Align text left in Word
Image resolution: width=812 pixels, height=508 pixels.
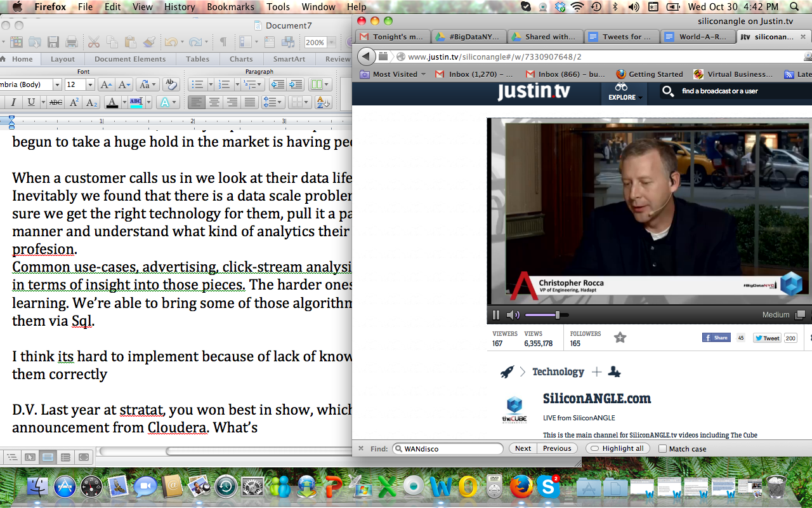197,102
